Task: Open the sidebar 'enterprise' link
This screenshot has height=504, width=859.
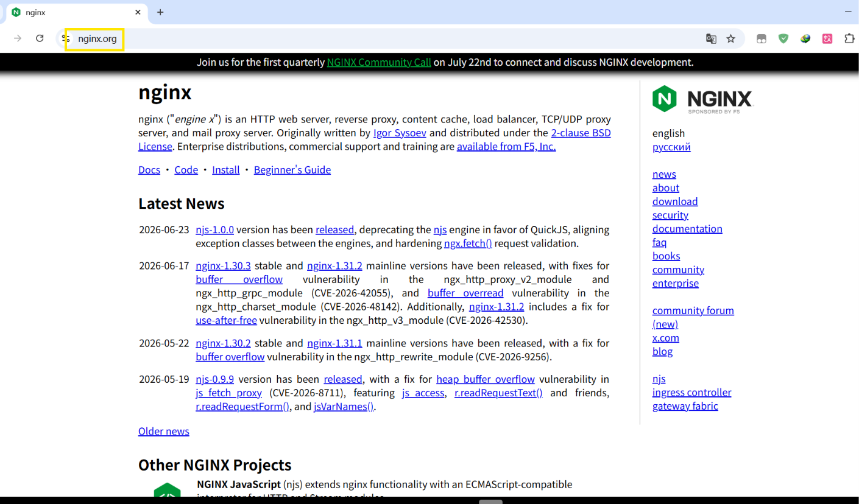Action: coord(676,283)
